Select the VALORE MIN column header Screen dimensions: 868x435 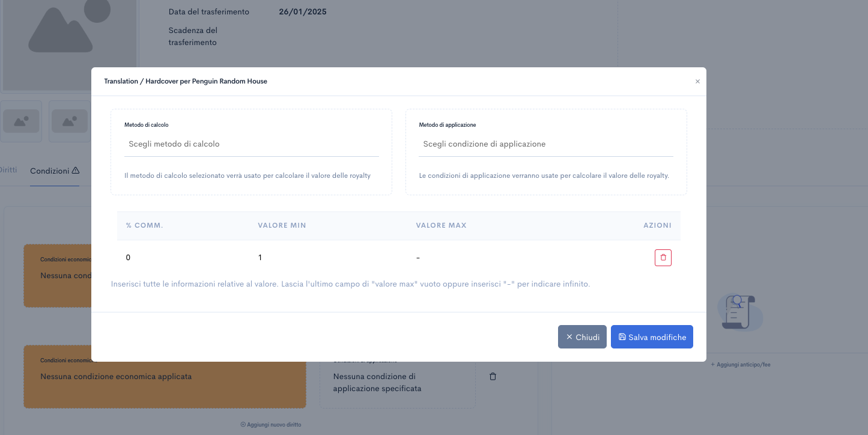[x=282, y=225]
